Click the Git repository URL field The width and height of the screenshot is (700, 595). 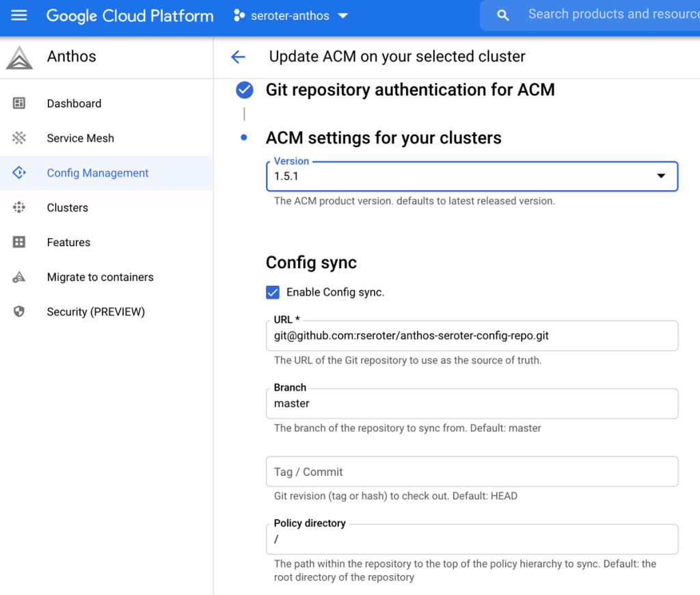click(x=472, y=336)
